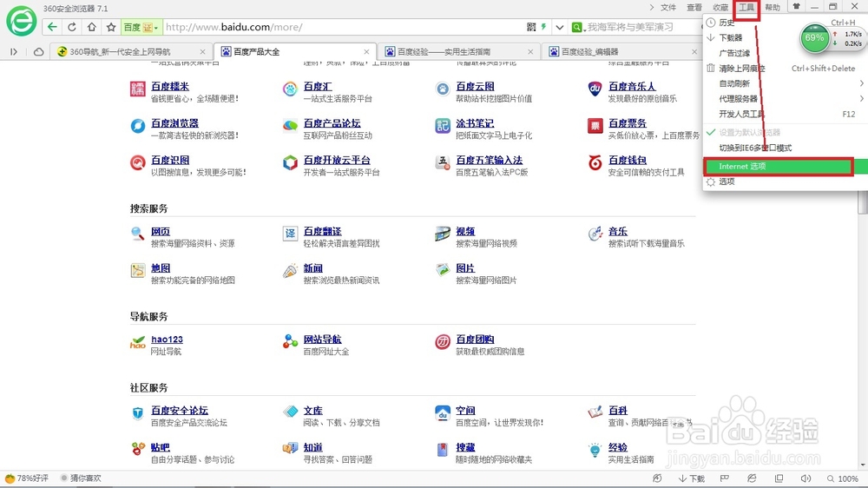Expand the 代理服务器 submenu
Image resolution: width=868 pixels, height=488 pixels.
784,99
